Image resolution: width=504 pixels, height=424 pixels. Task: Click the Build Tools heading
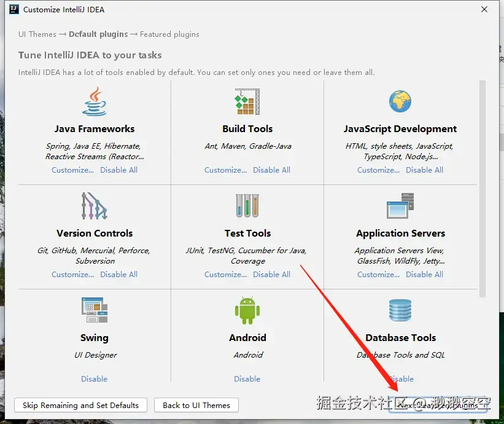(x=247, y=128)
